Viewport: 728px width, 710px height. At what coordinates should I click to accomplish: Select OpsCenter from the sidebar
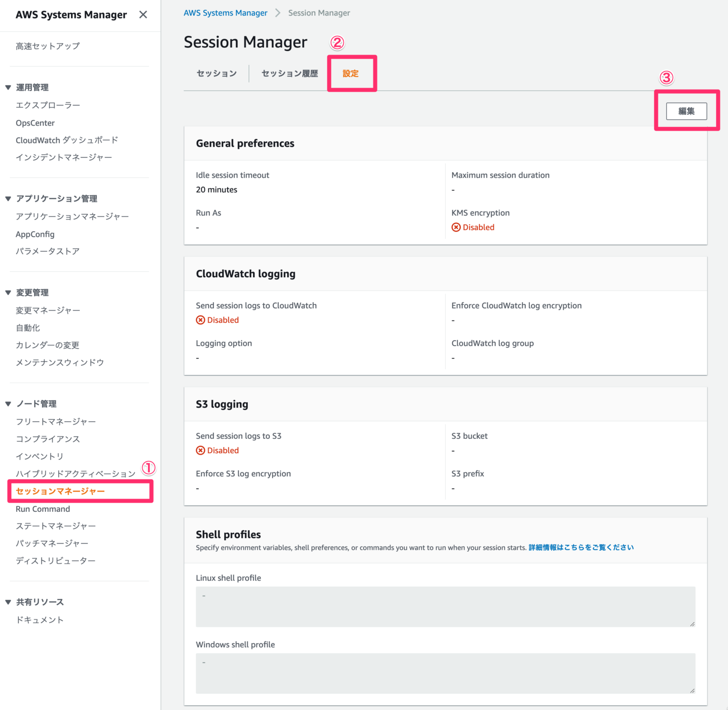(35, 123)
